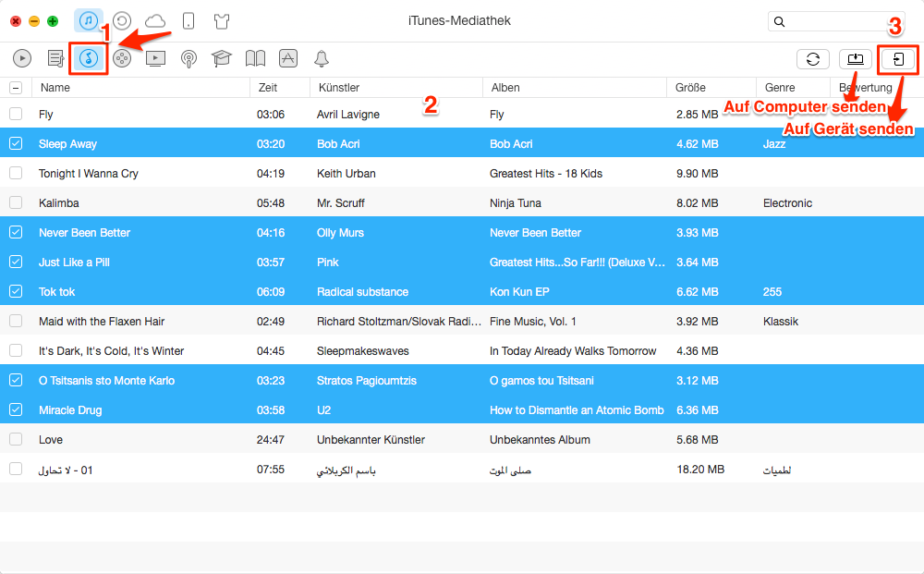Select the song title 'Sleep Away'
This screenshot has width=924, height=574.
(x=67, y=144)
